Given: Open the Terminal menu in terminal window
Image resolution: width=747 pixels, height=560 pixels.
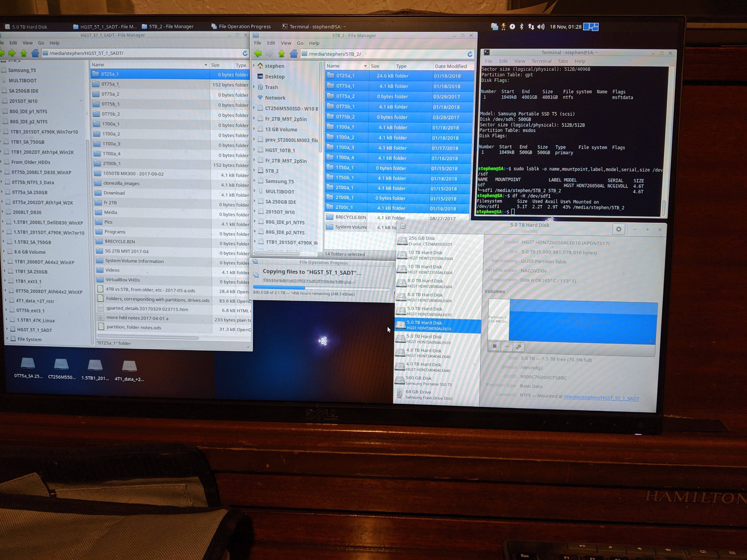Looking at the screenshot, I should tap(541, 61).
